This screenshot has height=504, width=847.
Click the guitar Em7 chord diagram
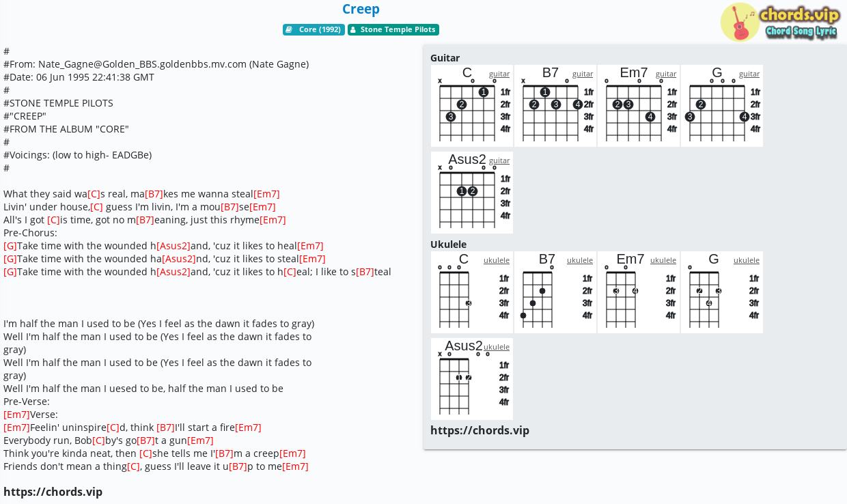point(639,106)
